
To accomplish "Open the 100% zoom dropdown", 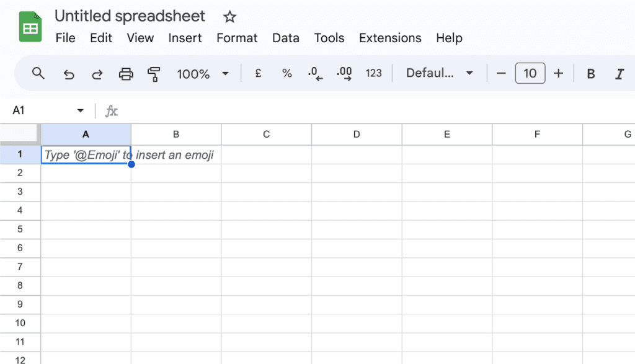I will (202, 74).
